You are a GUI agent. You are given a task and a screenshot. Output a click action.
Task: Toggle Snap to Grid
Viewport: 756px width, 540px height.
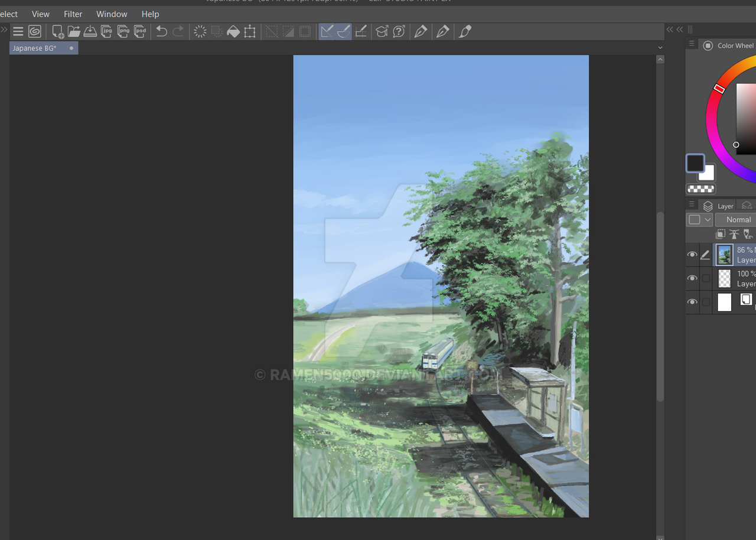point(361,32)
